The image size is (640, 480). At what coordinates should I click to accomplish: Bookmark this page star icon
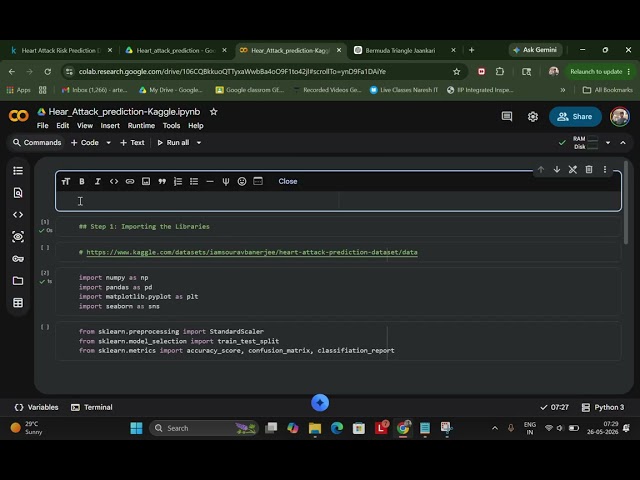pos(456,72)
